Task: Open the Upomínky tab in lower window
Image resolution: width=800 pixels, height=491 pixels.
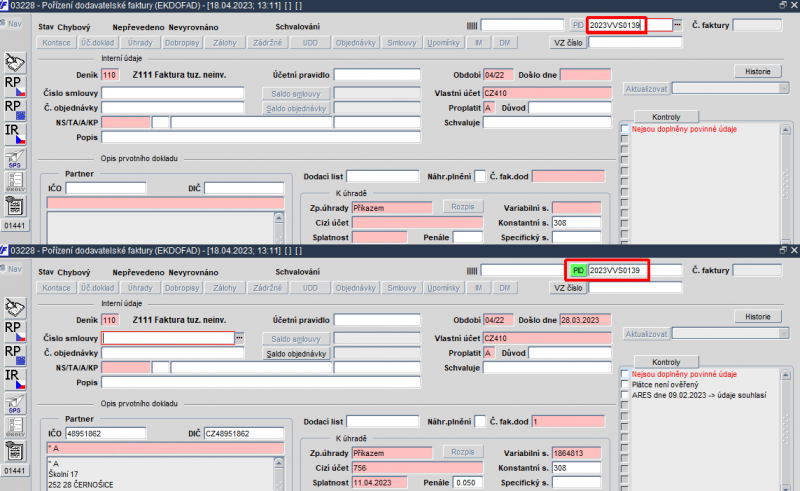Action: 443,288
